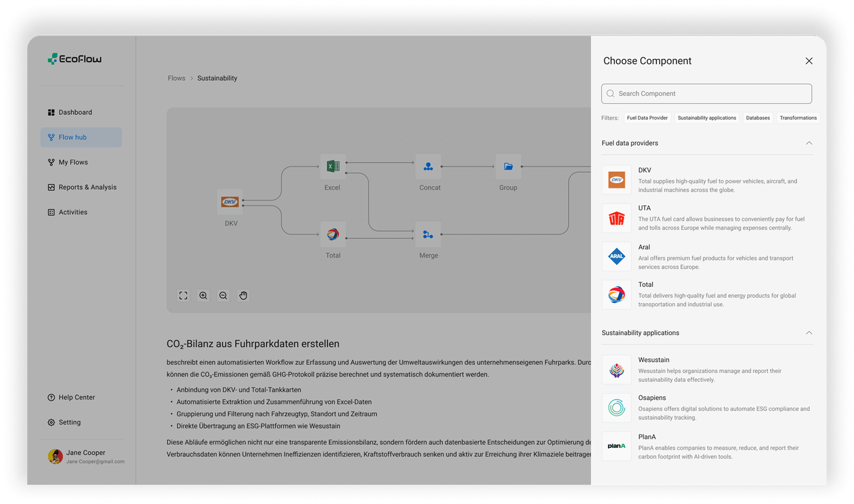Image resolution: width=854 pixels, height=504 pixels.
Task: Click the fit-to-screen canvas button
Action: pyautogui.click(x=183, y=295)
